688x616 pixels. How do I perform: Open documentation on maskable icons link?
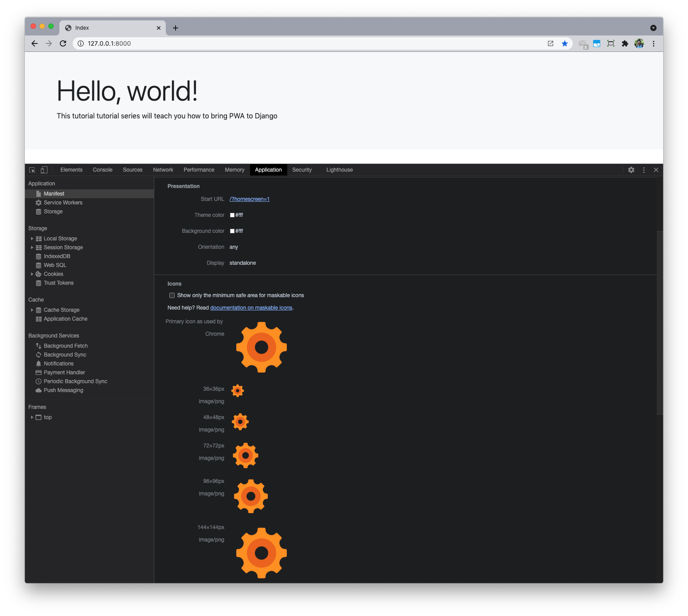(251, 308)
